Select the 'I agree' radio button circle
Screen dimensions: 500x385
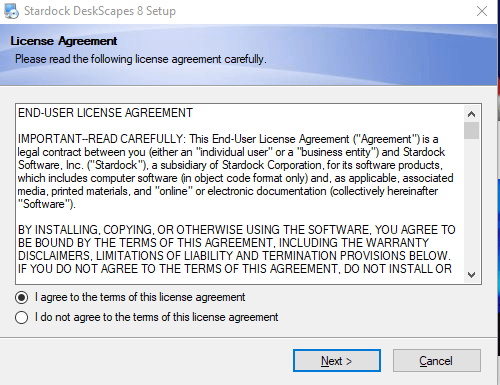22,297
